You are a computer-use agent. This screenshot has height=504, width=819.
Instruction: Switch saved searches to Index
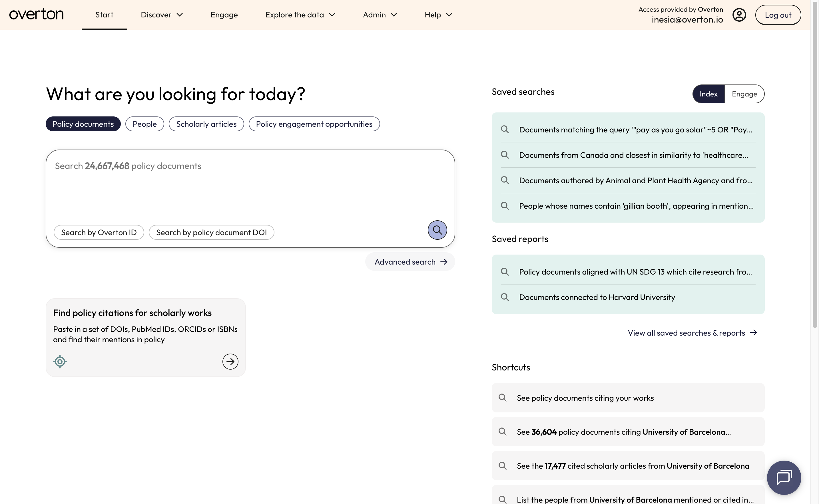708,94
